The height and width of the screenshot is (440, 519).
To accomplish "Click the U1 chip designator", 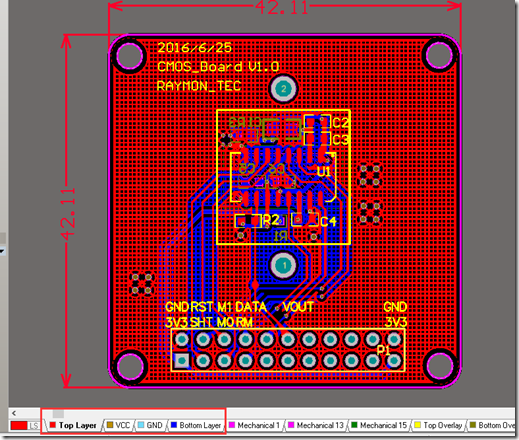I will coord(324,172).
